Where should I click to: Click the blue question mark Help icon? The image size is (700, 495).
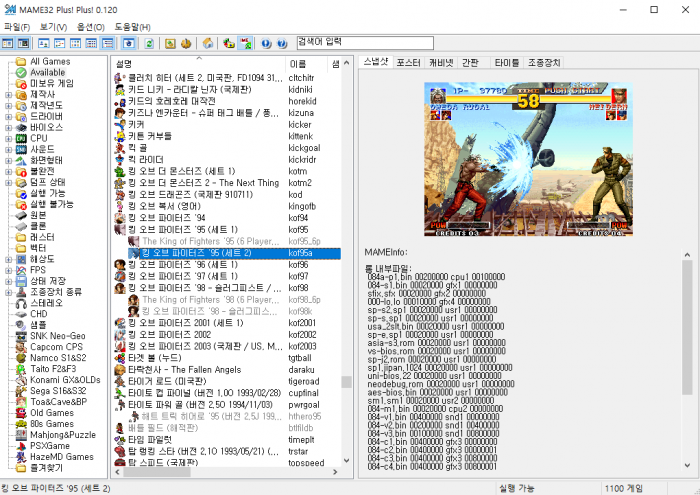click(x=282, y=43)
